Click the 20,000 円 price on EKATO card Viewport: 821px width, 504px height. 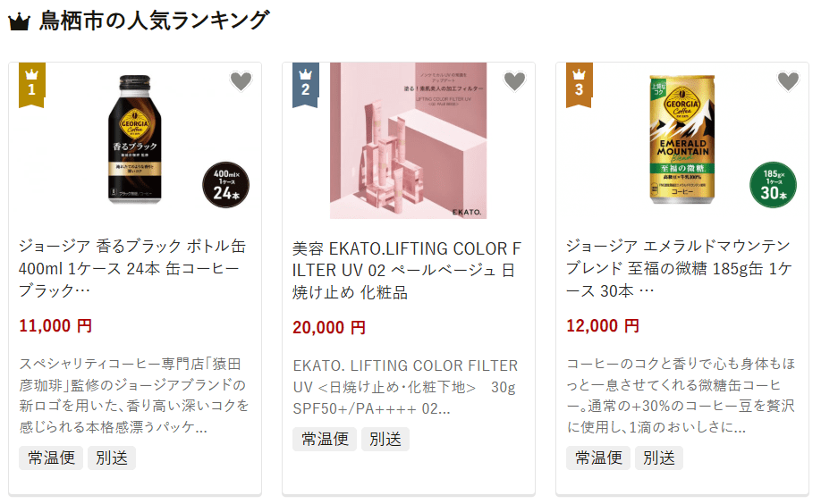329,328
